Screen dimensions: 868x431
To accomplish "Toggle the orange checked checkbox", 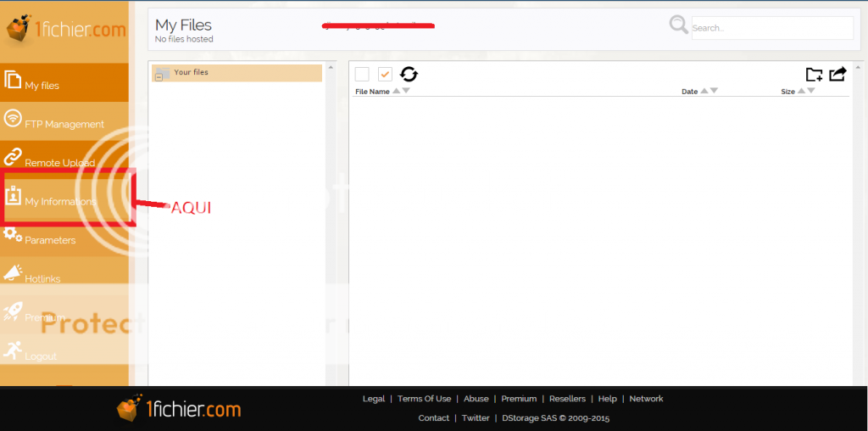I will tap(385, 75).
